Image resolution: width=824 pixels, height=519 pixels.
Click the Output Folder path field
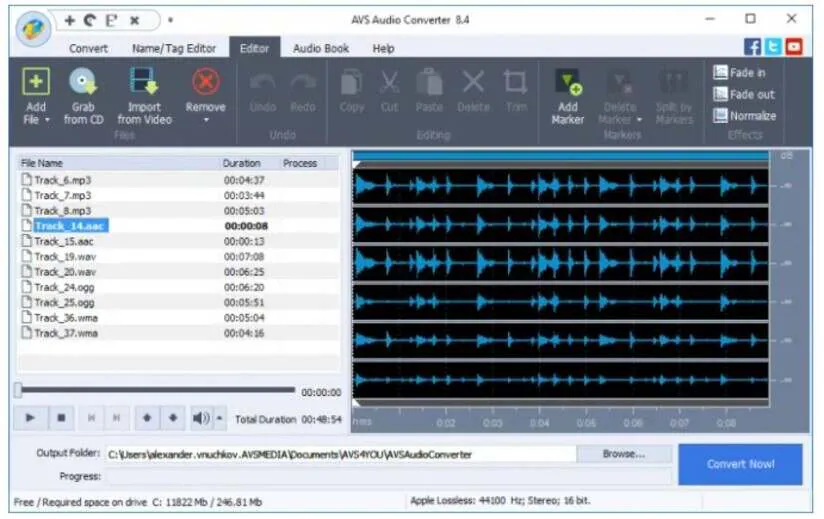[341, 454]
